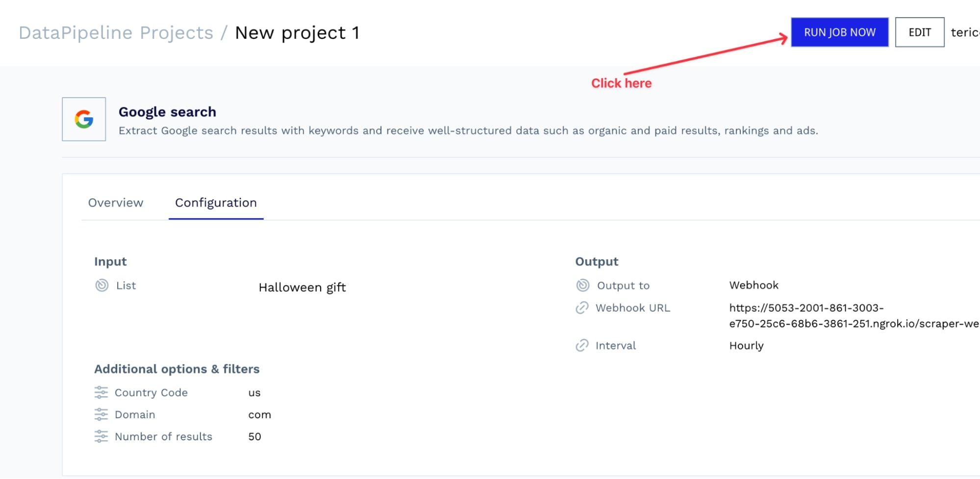980x479 pixels.
Task: Select the us country code value
Action: tap(254, 392)
